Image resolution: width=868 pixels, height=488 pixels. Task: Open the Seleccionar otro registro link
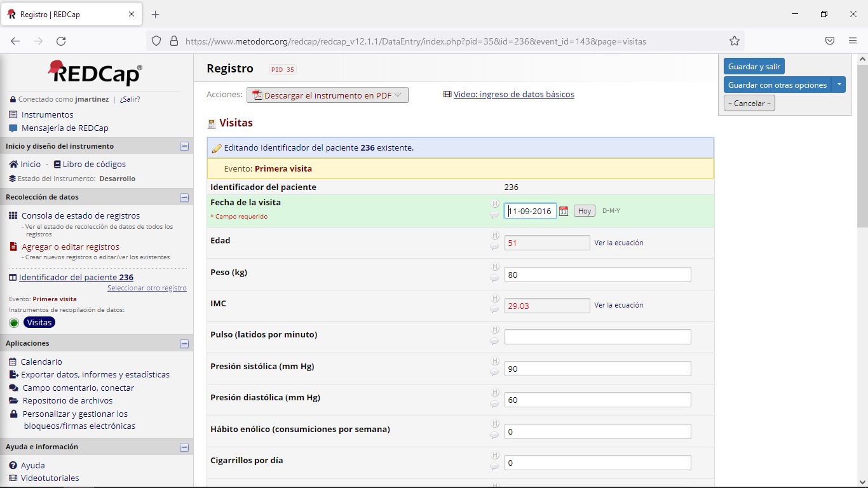(x=147, y=288)
